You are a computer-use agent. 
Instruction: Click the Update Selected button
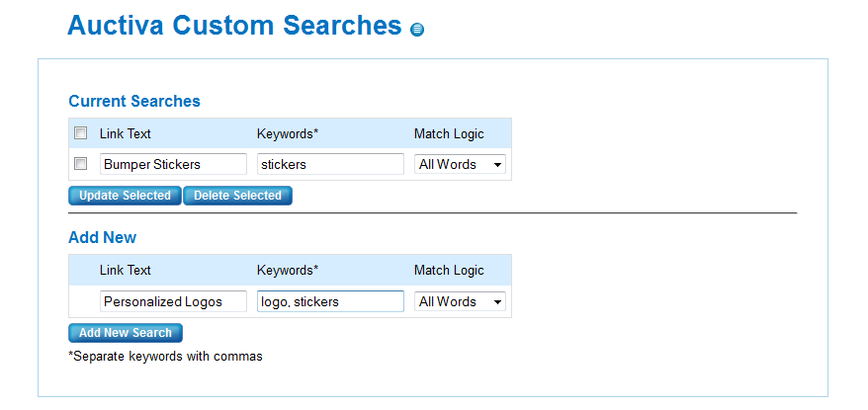tap(125, 196)
